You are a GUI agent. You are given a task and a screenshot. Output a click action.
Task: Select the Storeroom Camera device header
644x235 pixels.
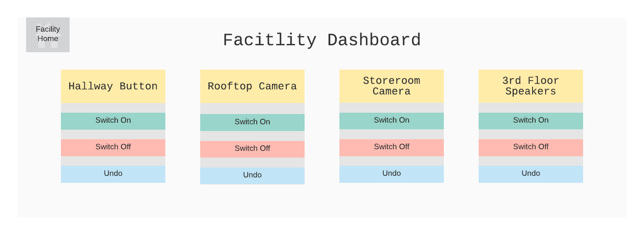click(392, 86)
